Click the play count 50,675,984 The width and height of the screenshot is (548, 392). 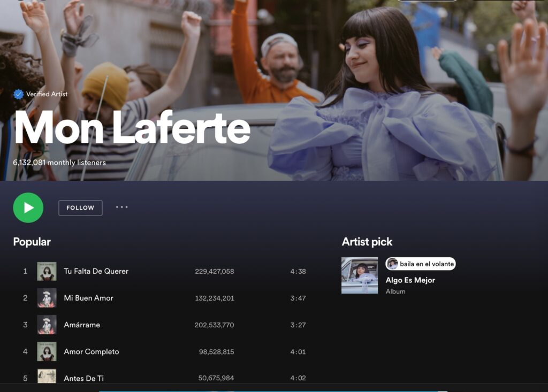(216, 378)
